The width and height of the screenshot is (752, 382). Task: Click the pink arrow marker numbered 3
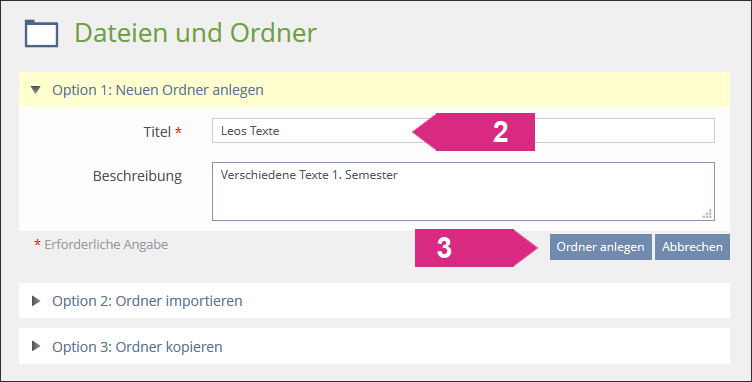tap(476, 248)
